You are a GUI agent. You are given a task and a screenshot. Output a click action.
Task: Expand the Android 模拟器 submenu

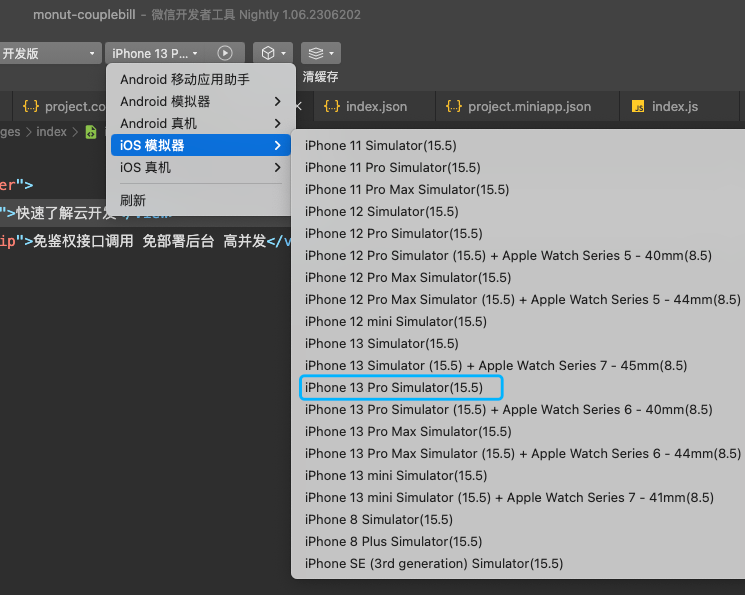[200, 101]
